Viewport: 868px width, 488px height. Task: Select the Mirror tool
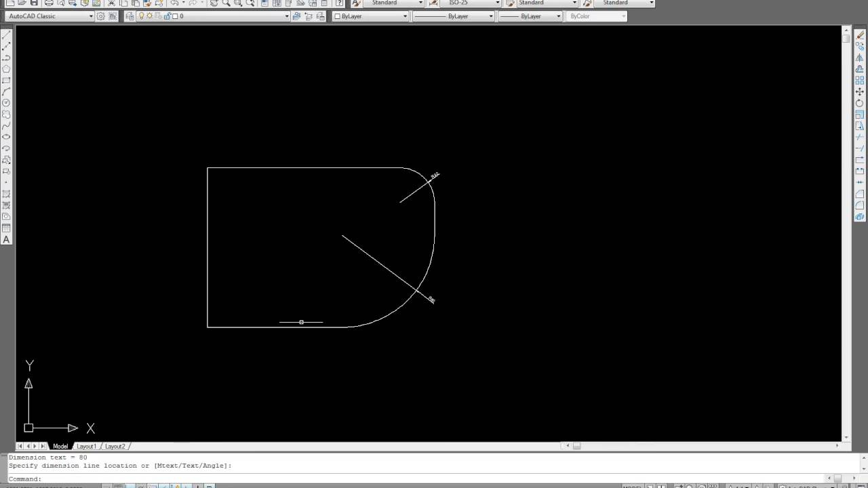click(860, 58)
